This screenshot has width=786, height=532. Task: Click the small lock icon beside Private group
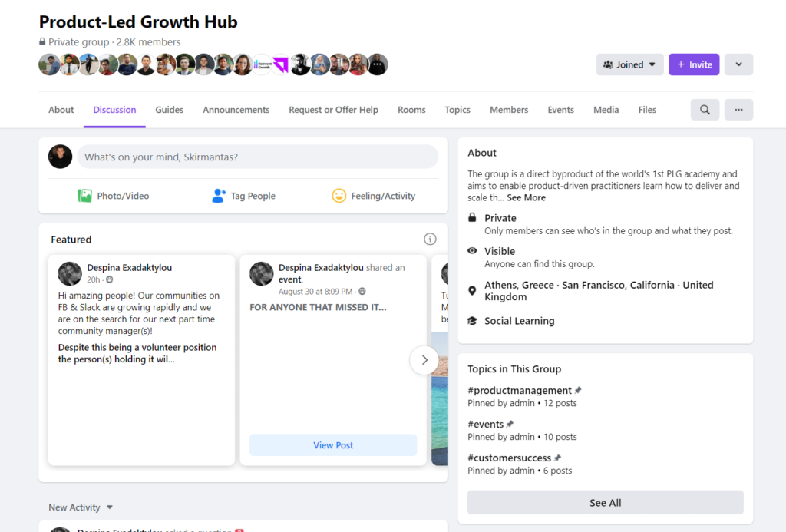click(x=42, y=41)
